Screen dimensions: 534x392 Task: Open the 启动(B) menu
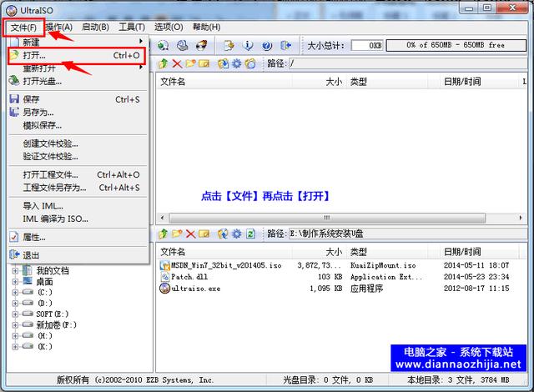[x=95, y=28]
